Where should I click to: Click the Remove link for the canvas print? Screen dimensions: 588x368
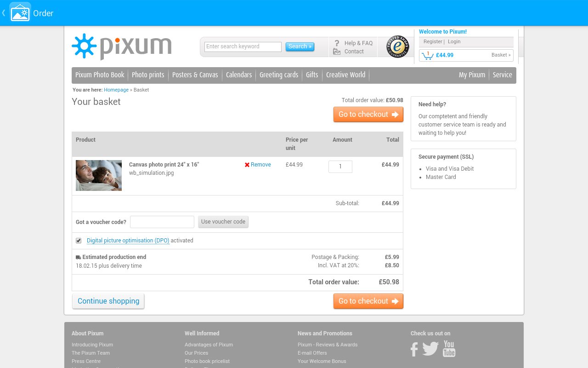pos(261,165)
